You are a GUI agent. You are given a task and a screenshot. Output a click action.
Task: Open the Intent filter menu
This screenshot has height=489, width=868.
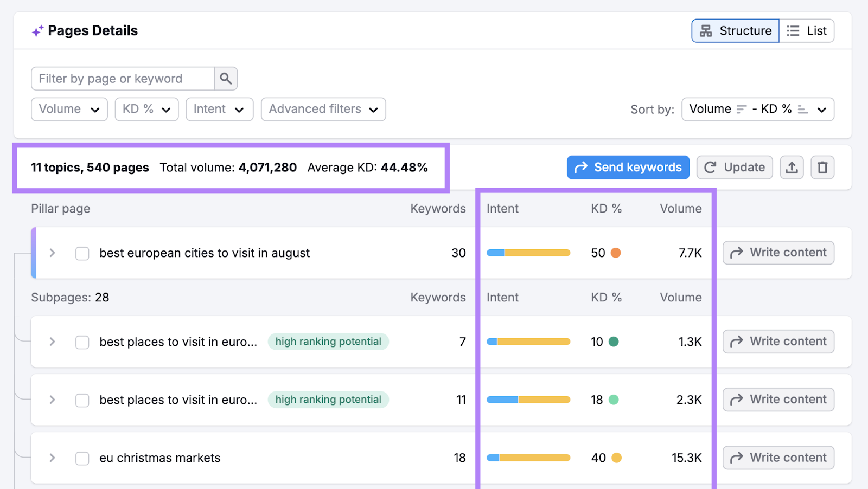(219, 109)
